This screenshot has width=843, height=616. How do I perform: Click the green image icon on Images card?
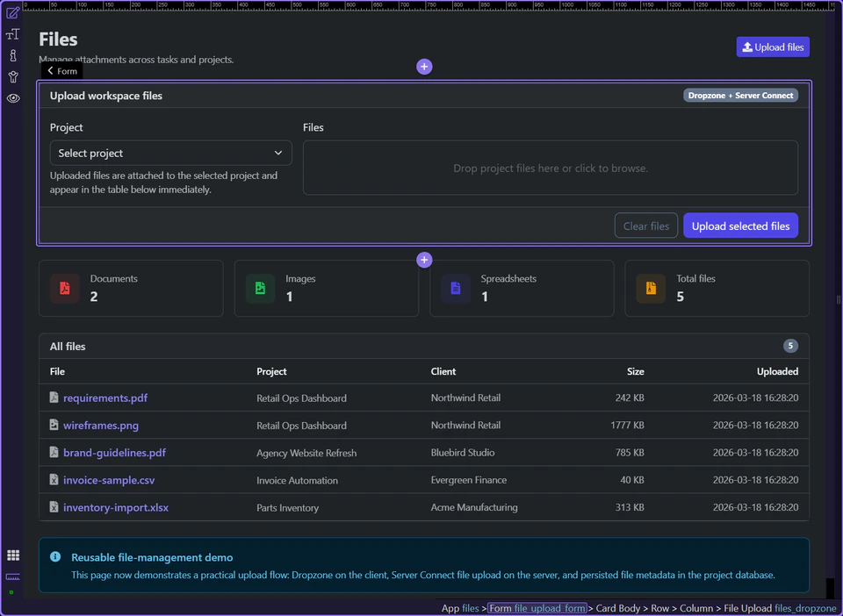click(x=260, y=288)
